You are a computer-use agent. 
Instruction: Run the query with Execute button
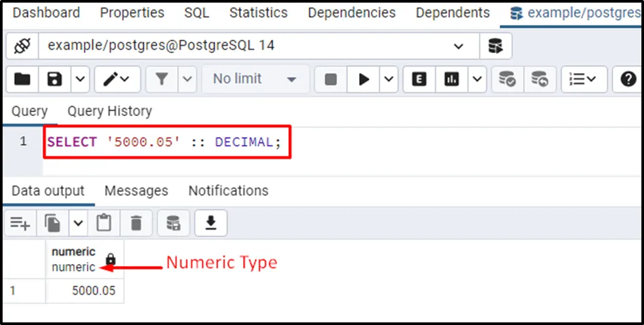point(364,79)
